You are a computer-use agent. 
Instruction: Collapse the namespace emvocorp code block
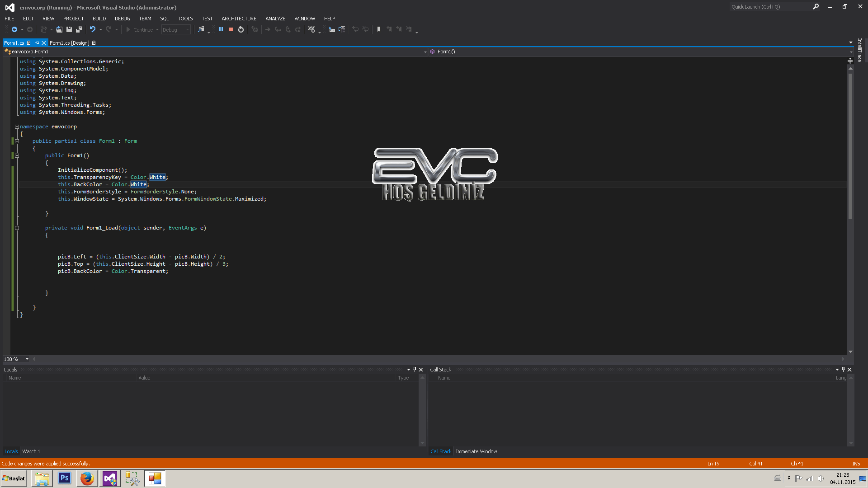click(x=17, y=127)
